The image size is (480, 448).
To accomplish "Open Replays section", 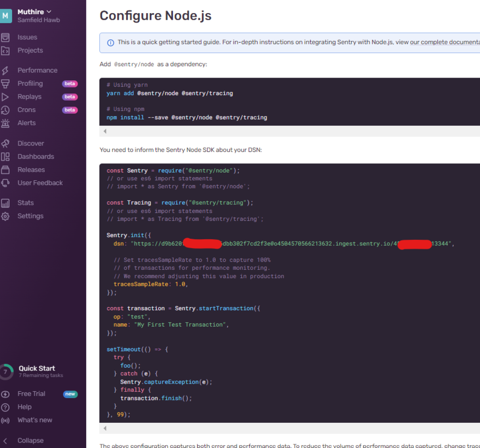I will pos(29,97).
